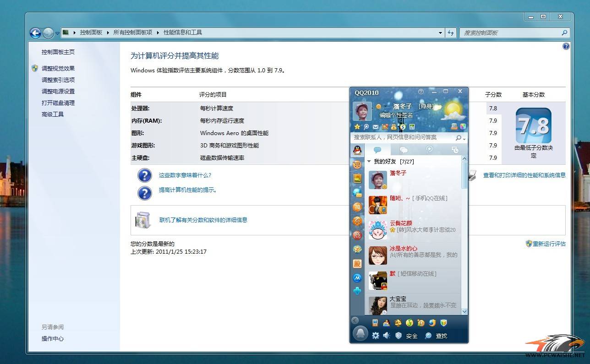The height and width of the screenshot is (364, 590).
Task: Click the shopping bag icon in QQ toolbar
Action: coord(384,127)
